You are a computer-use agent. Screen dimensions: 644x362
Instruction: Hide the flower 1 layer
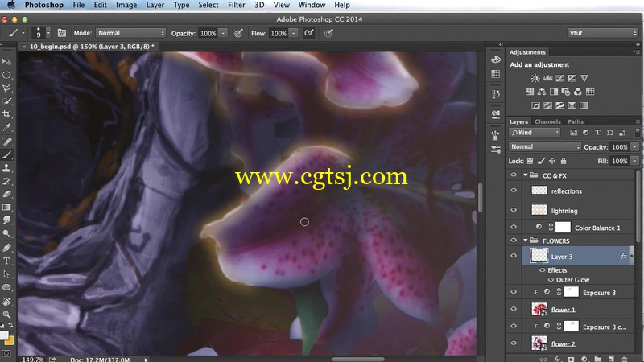click(x=514, y=309)
